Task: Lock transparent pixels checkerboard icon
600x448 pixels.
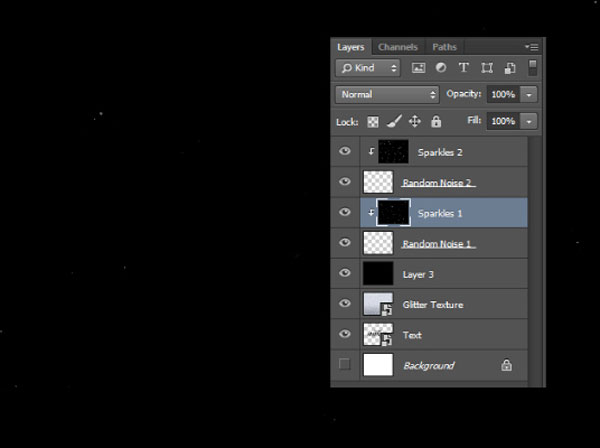Action: pos(373,122)
